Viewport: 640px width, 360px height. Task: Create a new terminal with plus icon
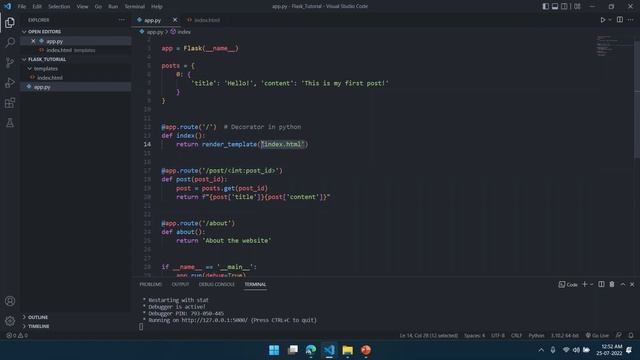coord(584,284)
